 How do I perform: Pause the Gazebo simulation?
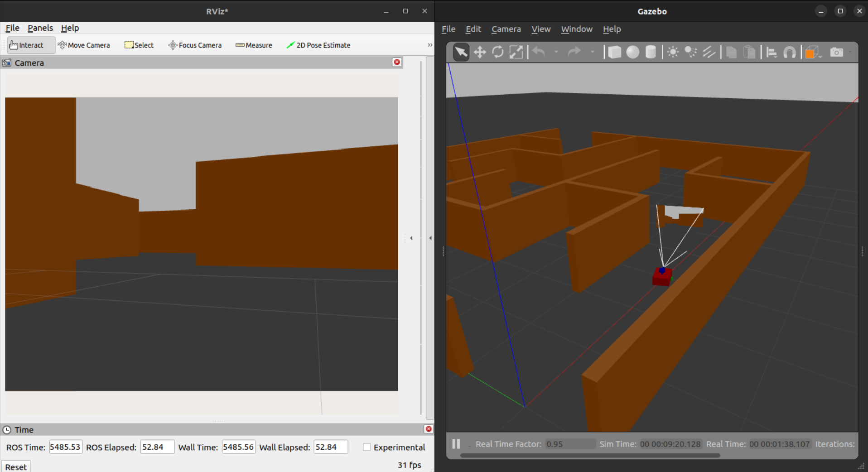point(456,444)
